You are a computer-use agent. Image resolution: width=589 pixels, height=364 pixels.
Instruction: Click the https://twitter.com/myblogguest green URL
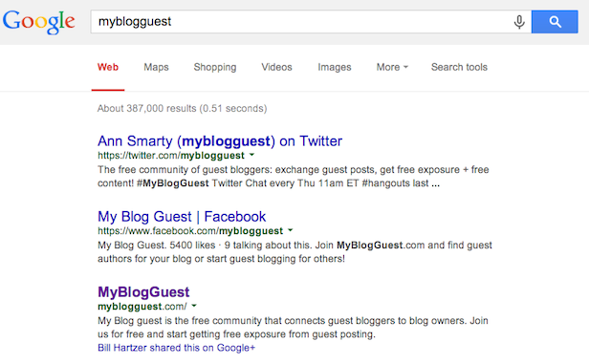pos(171,156)
